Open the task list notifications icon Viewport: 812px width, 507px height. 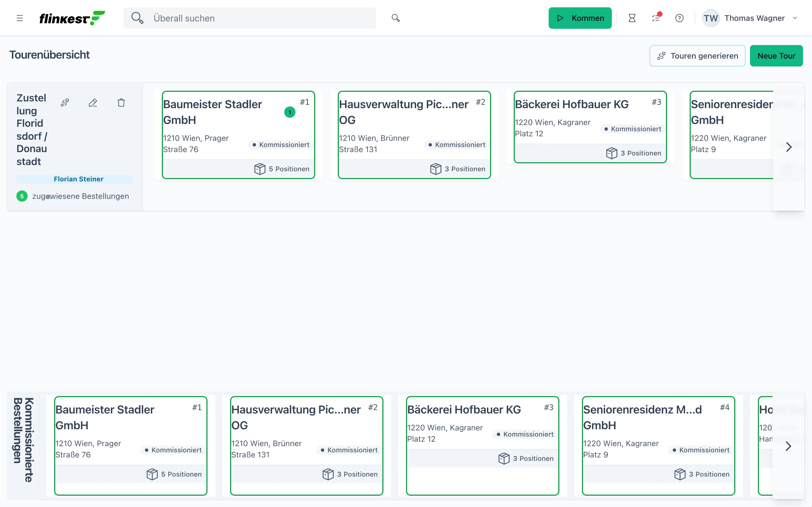(x=656, y=18)
